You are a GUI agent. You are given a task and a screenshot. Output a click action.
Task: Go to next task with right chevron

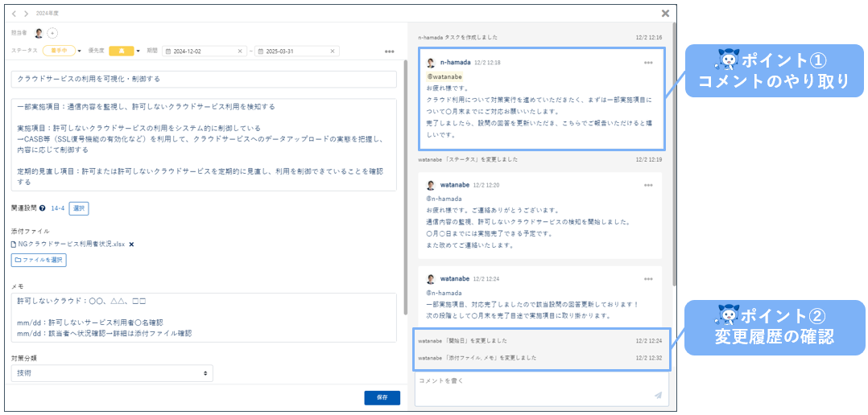pos(26,13)
